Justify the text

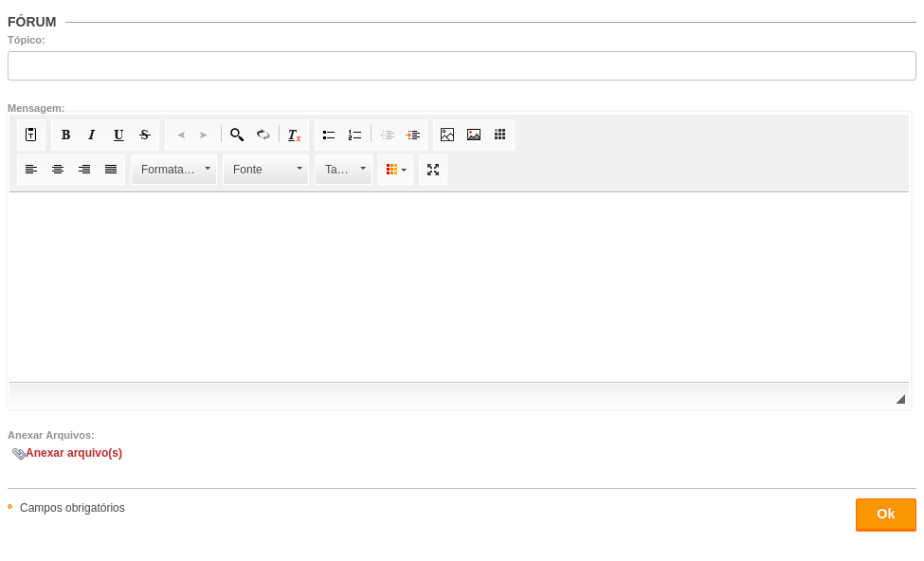click(x=111, y=170)
